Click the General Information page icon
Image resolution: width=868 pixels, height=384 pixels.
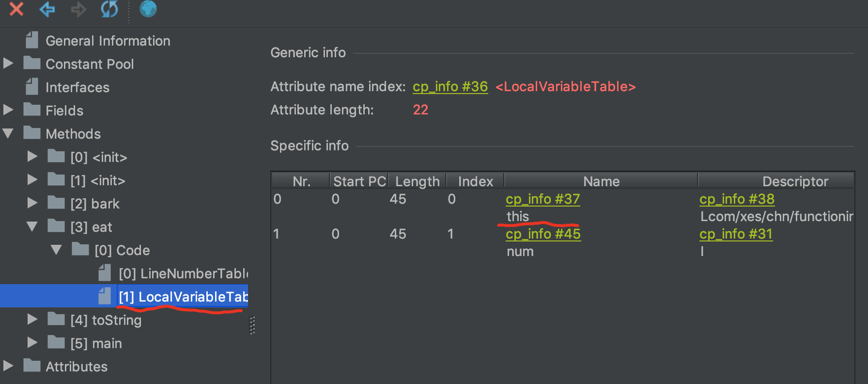click(x=32, y=40)
